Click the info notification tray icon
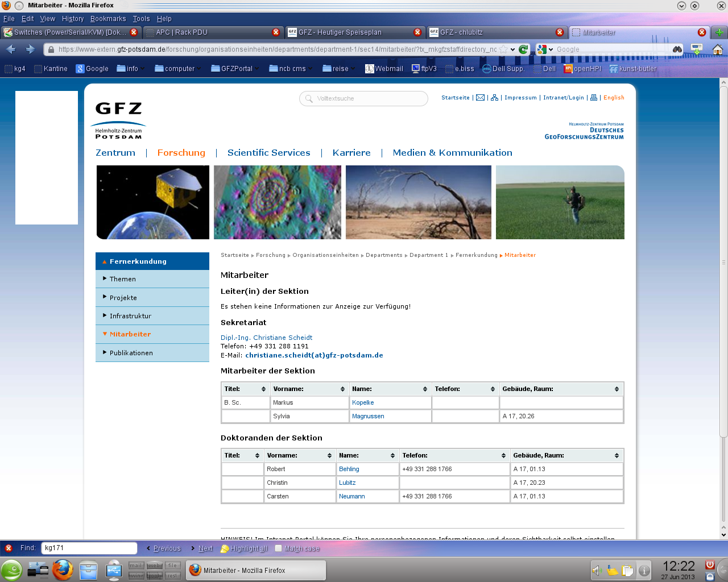This screenshot has height=582, width=728. click(644, 571)
